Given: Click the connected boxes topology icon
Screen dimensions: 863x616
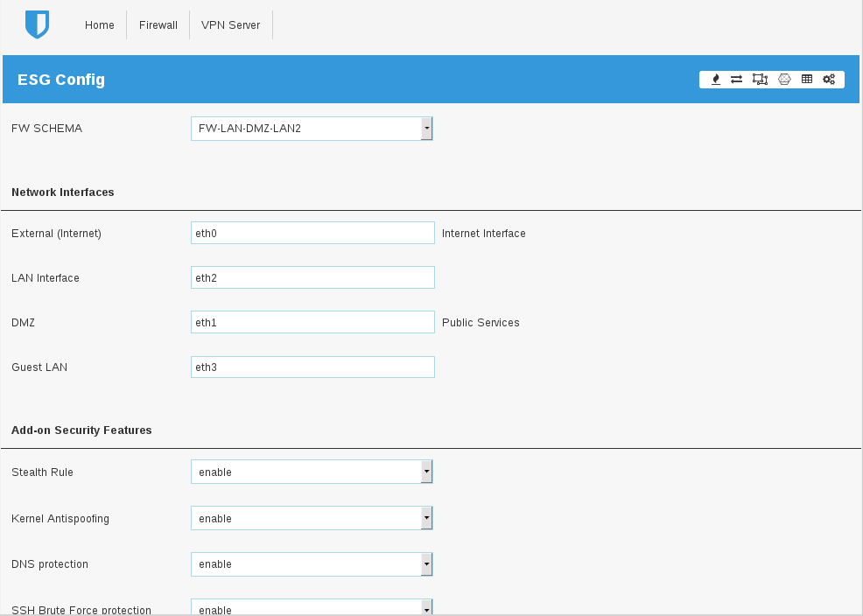Looking at the screenshot, I should click(760, 80).
